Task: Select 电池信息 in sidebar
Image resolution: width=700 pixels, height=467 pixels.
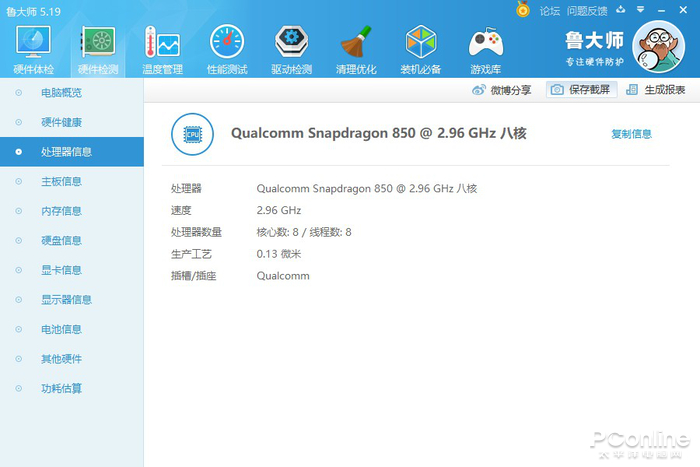Action: click(72, 329)
